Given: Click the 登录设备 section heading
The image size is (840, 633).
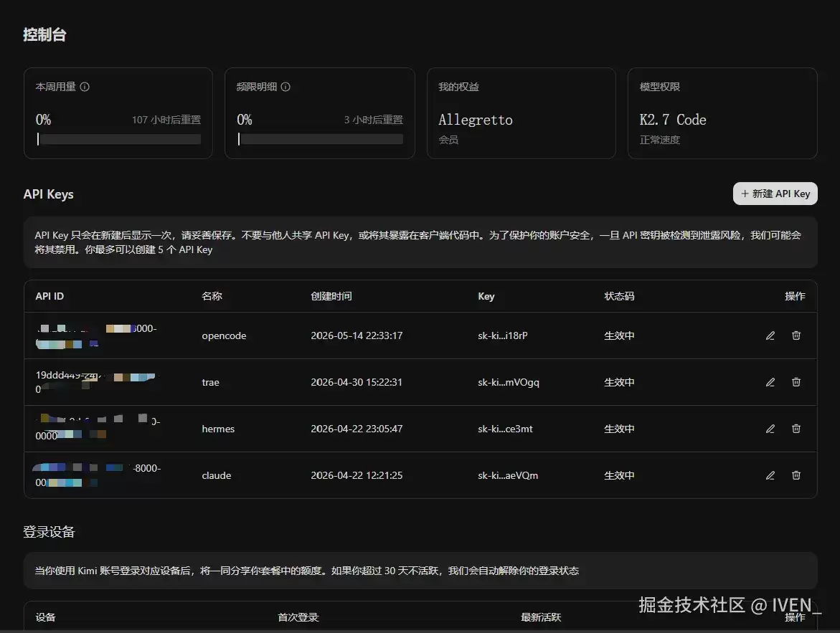Looking at the screenshot, I should pos(49,532).
